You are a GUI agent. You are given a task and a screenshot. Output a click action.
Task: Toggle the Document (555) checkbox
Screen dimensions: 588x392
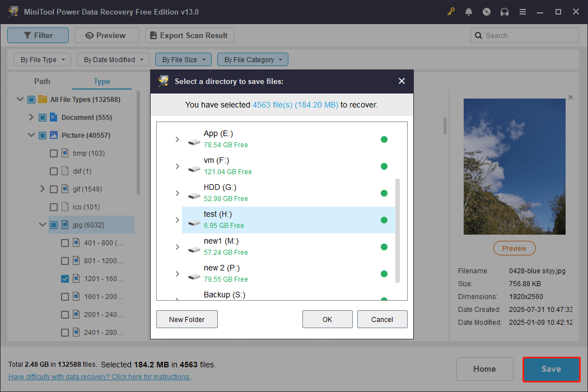pos(43,118)
